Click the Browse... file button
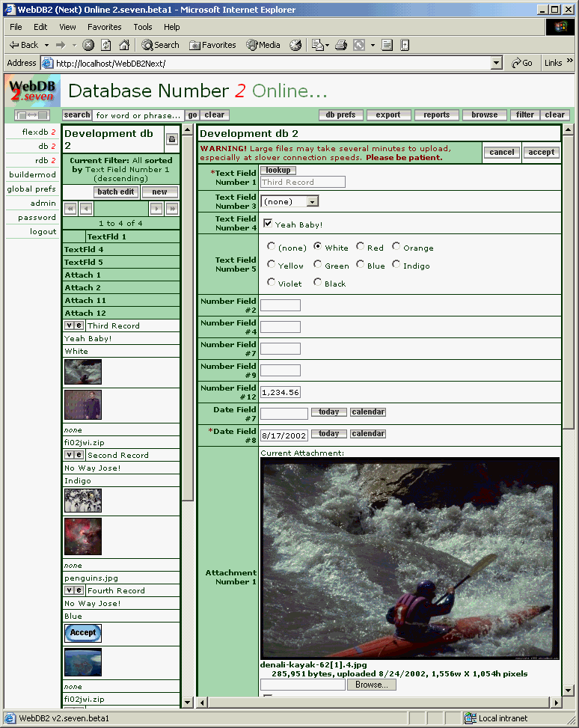The width and height of the screenshot is (579, 728). coord(372,685)
